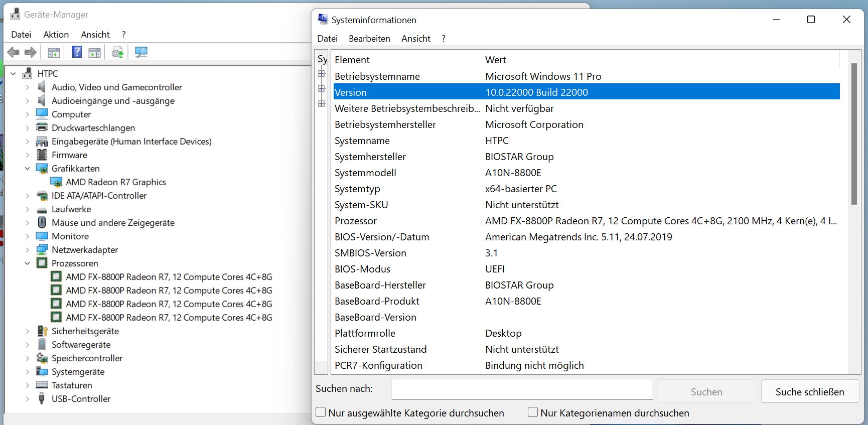868x425 pixels.
Task: Click the blue Help icon in Geräte-Manager toolbar
Action: (x=76, y=52)
